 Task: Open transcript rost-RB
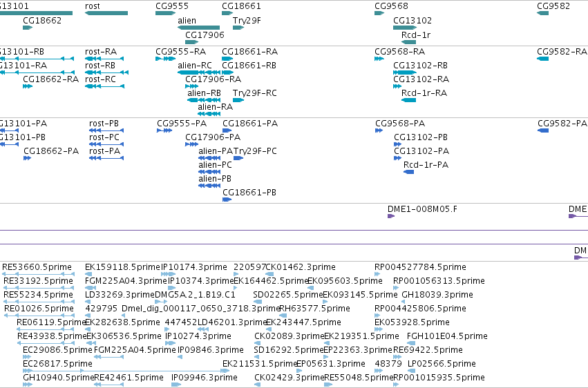[x=100, y=66]
